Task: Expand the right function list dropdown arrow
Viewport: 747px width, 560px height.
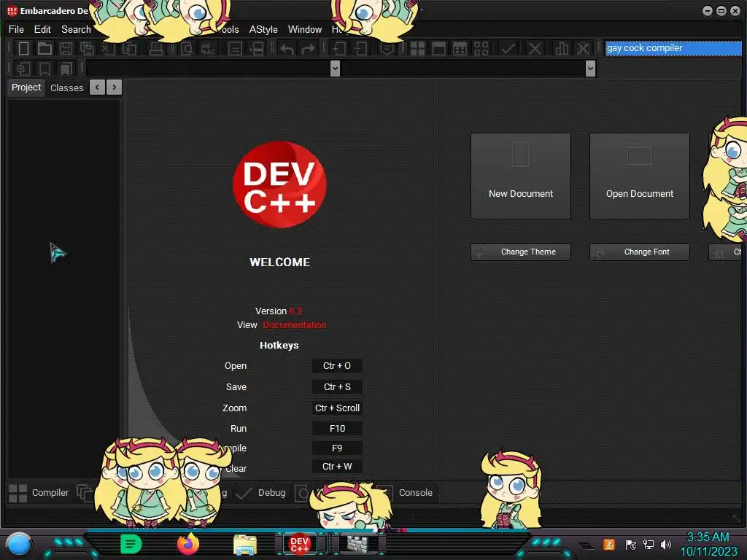Action: tap(590, 69)
